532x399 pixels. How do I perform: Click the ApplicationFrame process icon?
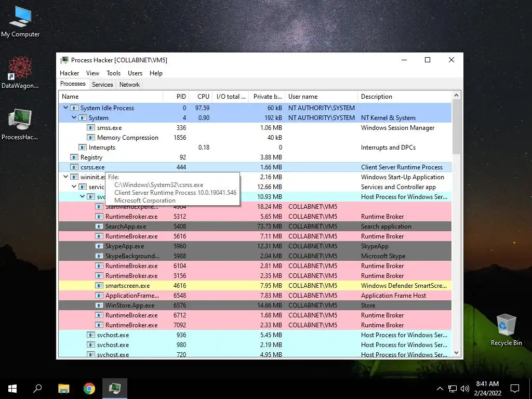pos(99,295)
